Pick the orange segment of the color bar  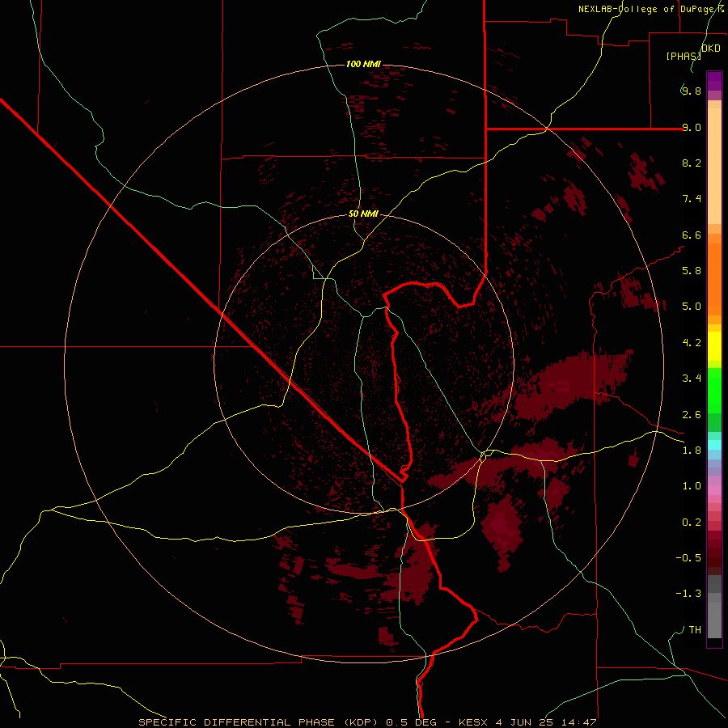(714, 278)
